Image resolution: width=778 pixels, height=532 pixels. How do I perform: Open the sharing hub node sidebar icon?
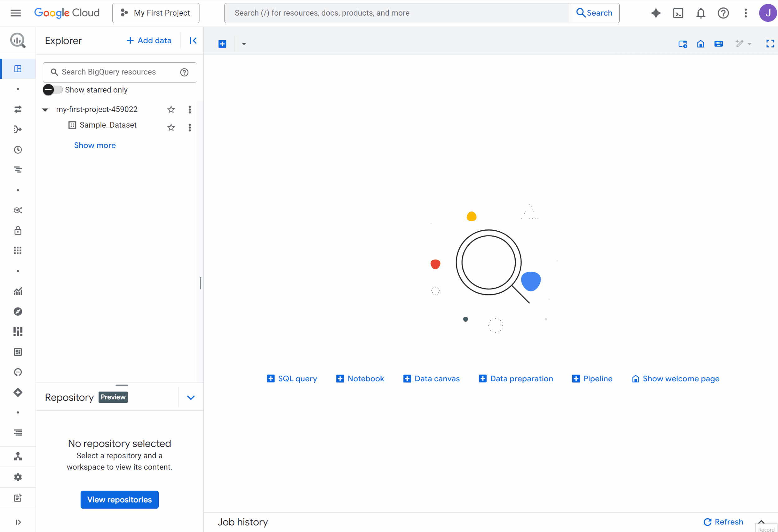tap(18, 210)
